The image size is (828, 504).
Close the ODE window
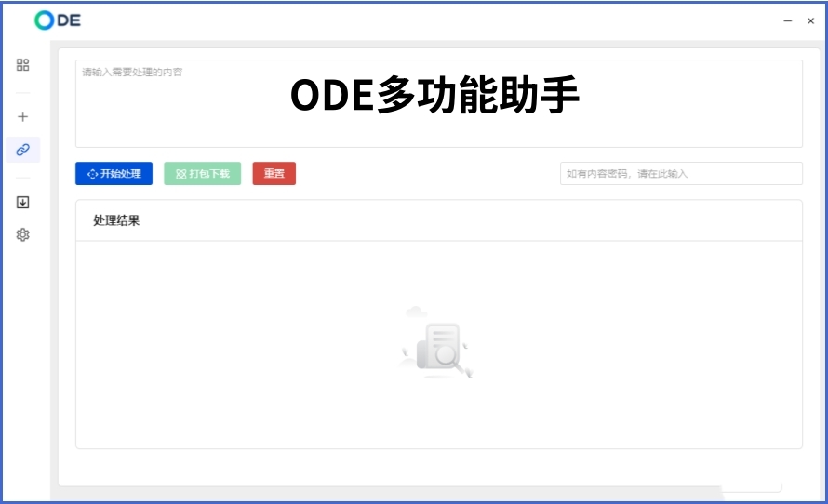810,20
